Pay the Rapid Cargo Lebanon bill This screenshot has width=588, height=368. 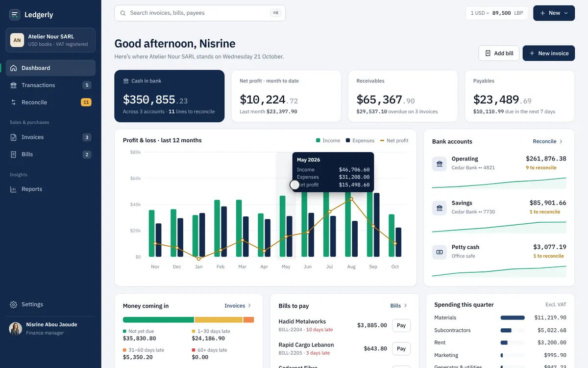coord(401,349)
